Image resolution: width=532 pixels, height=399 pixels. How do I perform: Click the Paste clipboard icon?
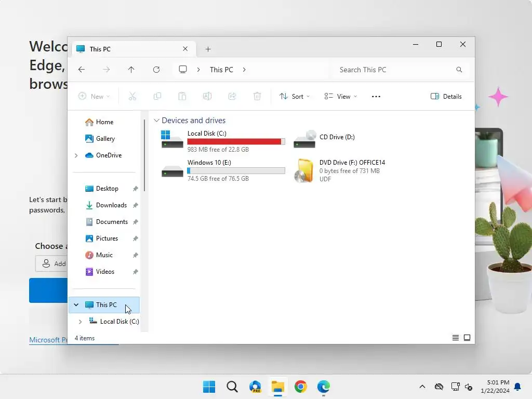[182, 96]
